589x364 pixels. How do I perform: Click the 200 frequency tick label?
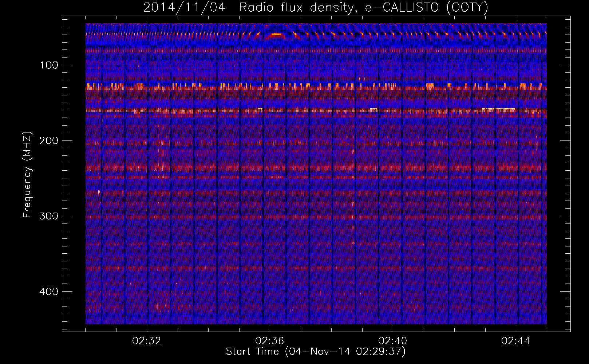[49, 141]
